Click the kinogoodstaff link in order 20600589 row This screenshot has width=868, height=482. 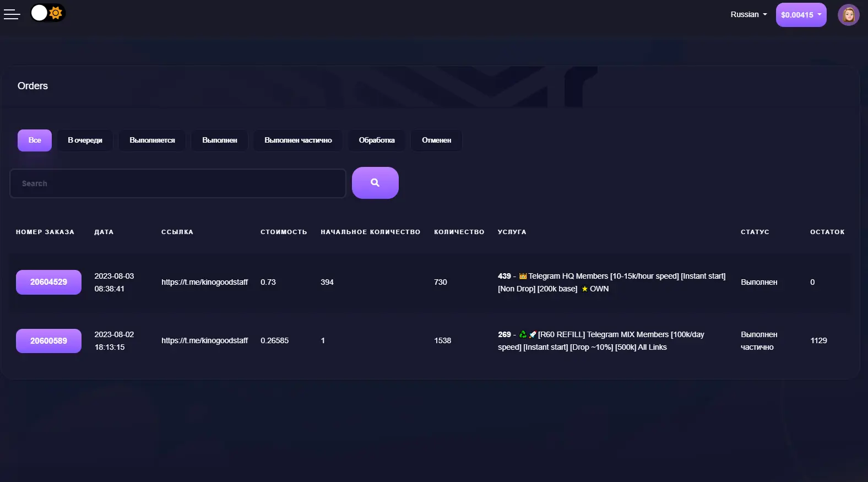(x=204, y=340)
